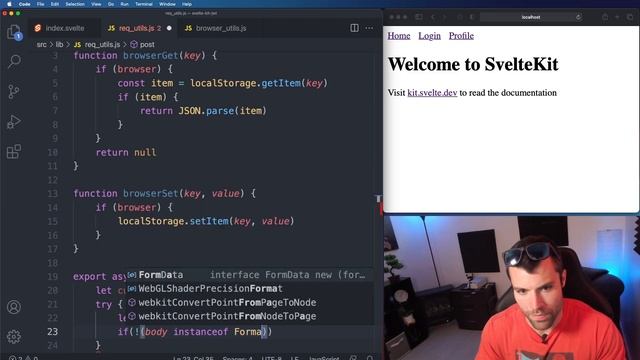Open the Explorer view in VS Code
This screenshot has width=640, height=360.
pos(14,31)
